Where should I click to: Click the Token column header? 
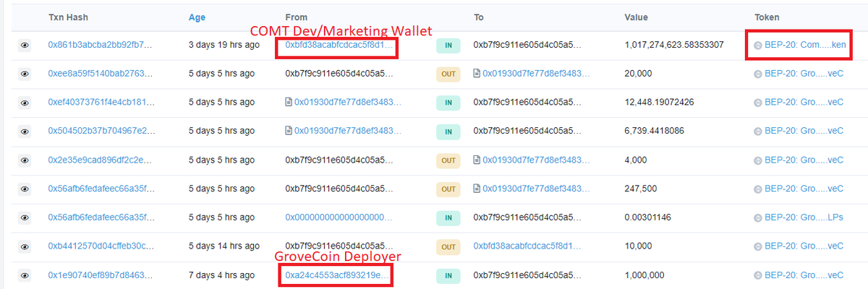pos(767,17)
